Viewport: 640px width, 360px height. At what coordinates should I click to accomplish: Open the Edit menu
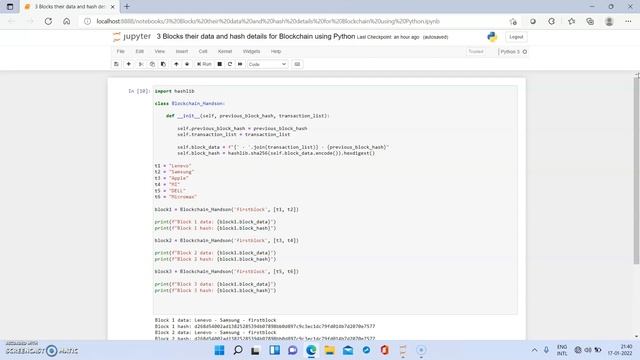pyautogui.click(x=140, y=51)
